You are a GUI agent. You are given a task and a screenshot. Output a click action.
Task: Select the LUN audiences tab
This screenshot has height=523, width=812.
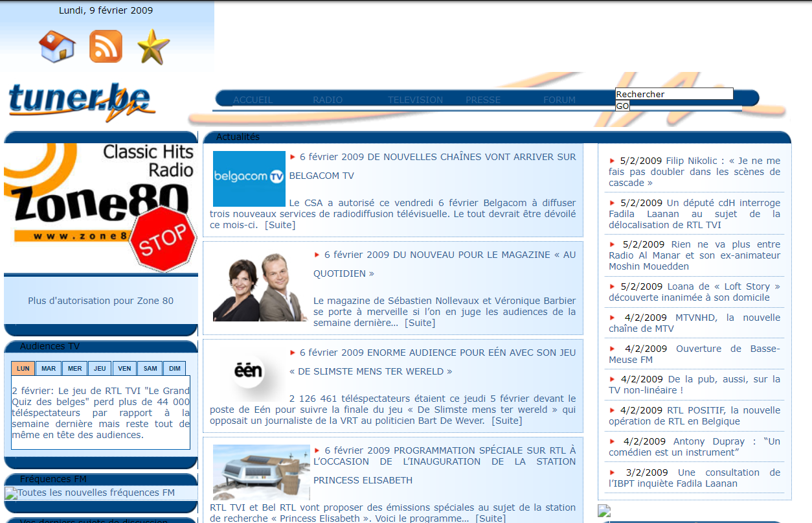(23, 369)
